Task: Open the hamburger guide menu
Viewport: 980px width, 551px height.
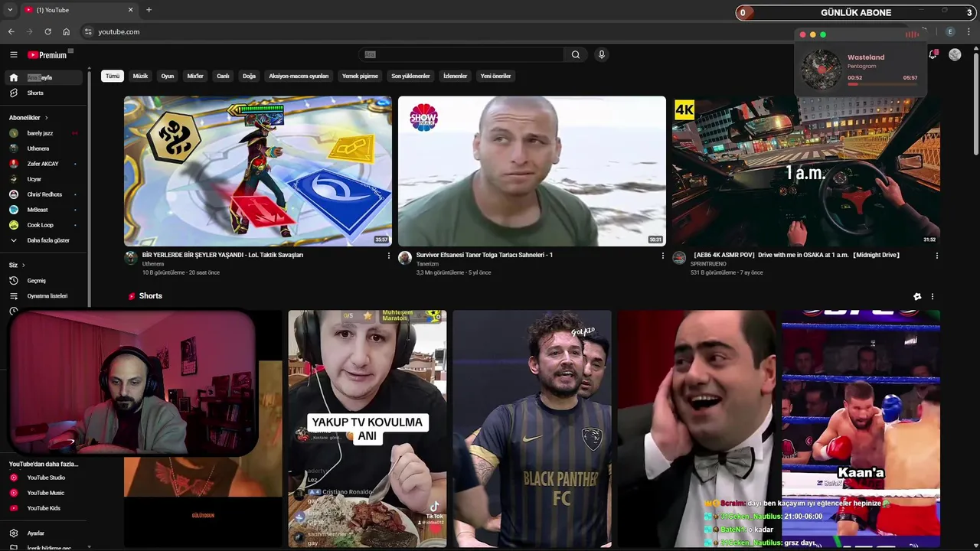Action: click(x=13, y=54)
